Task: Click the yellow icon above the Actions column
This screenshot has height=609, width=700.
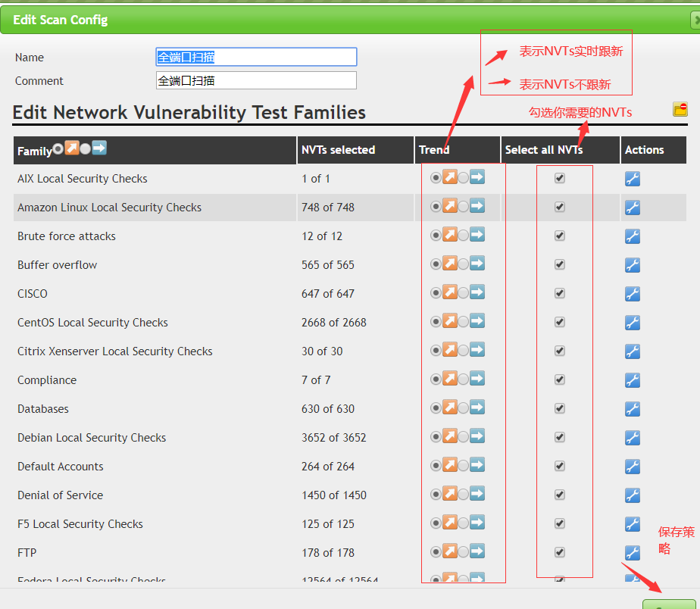Action: point(680,110)
